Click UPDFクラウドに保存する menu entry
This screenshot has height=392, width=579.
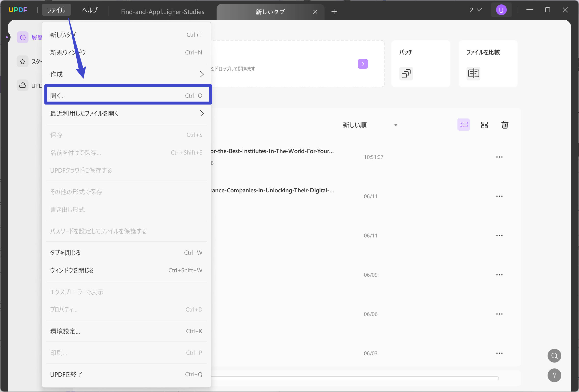tap(127, 170)
